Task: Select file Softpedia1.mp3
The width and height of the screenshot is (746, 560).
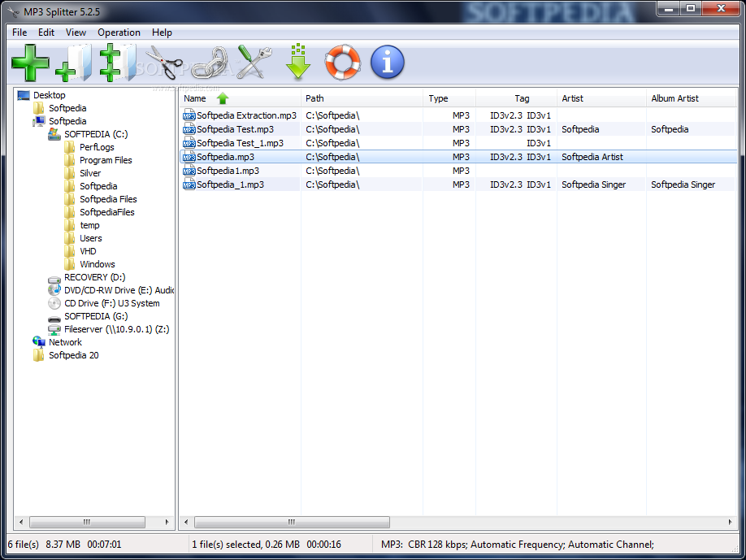Action: pos(228,171)
